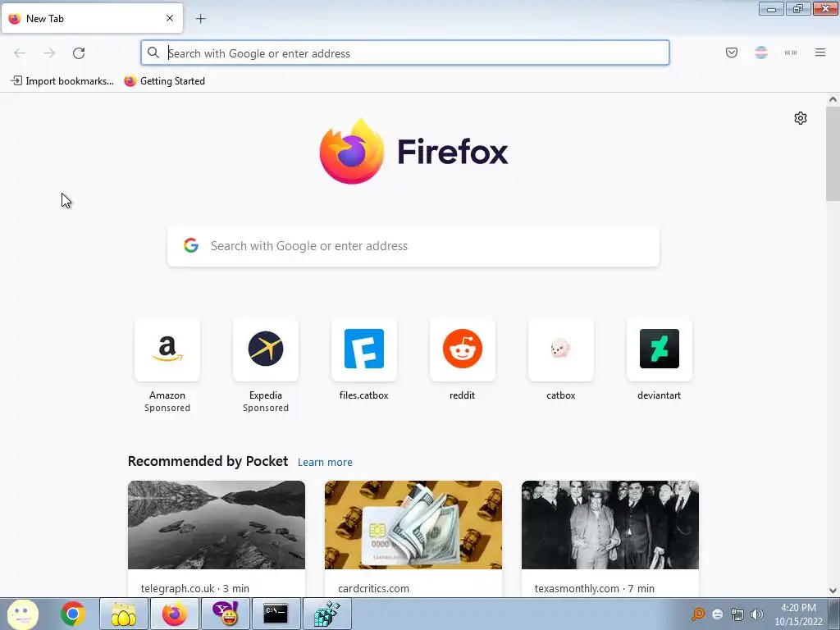
Task: Click page scrollbar down arrow
Action: (833, 591)
